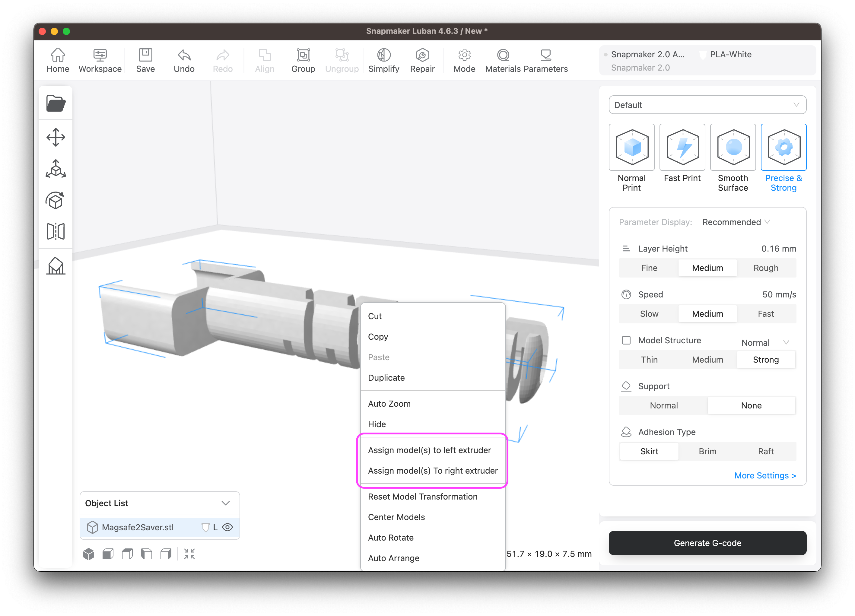Select Duplicate from the context menu

point(386,377)
